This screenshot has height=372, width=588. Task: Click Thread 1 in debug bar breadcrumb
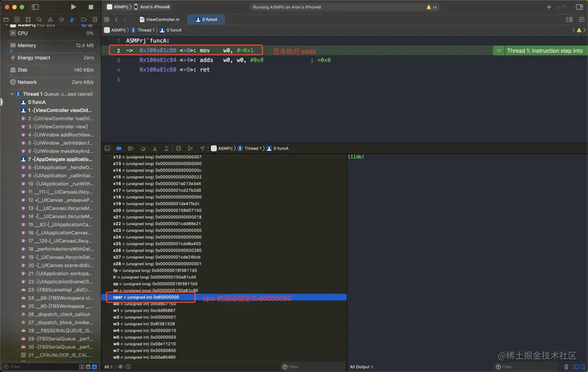(249, 148)
